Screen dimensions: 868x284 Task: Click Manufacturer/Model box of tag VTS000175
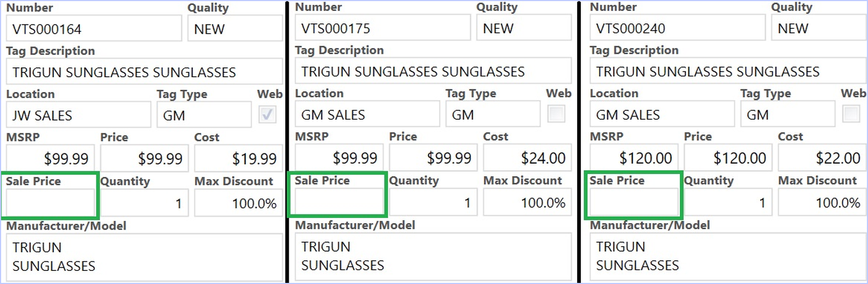pos(433,257)
